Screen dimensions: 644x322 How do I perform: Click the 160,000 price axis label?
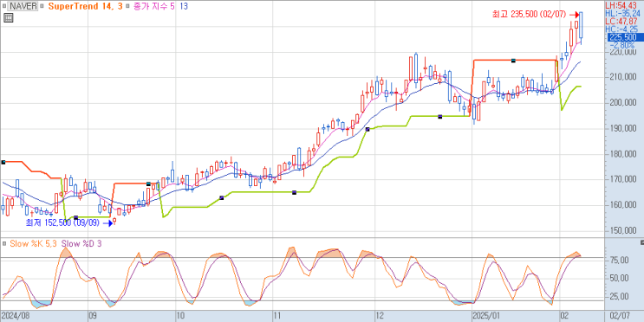click(x=622, y=204)
